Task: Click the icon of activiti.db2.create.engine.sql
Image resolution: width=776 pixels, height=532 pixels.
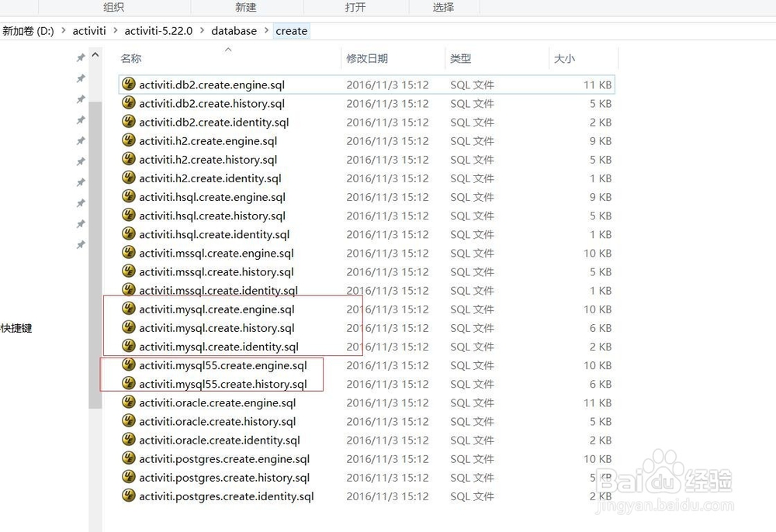Action: [x=129, y=84]
